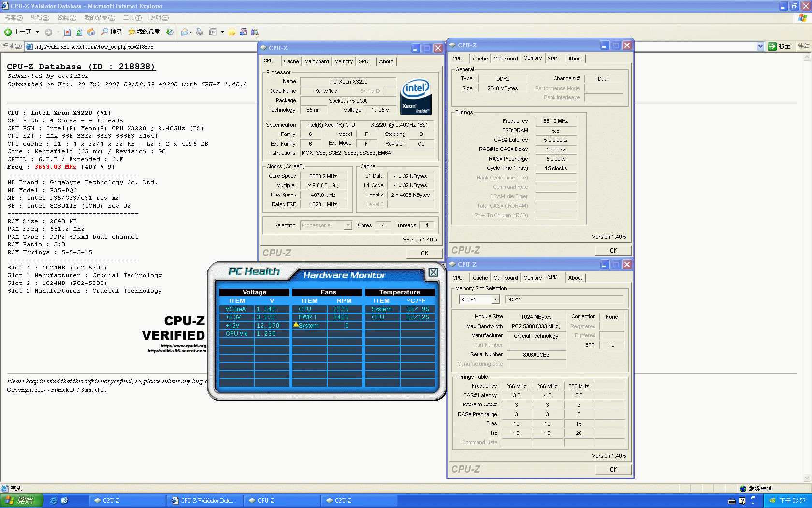Click the yellow notes toolbar icon
Screen dimensions: 812x508
tap(232, 32)
